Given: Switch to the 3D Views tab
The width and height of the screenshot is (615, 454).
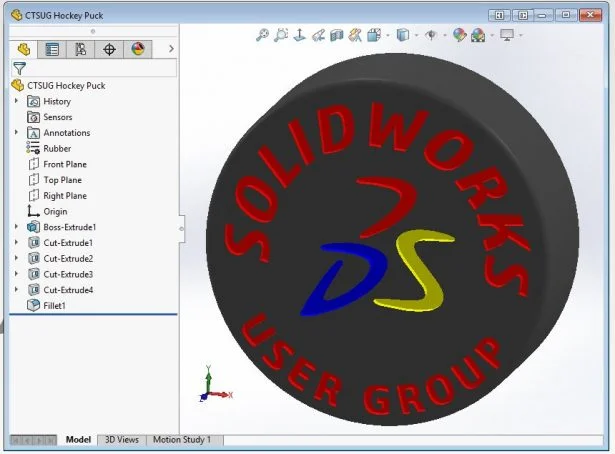Looking at the screenshot, I should (122, 440).
